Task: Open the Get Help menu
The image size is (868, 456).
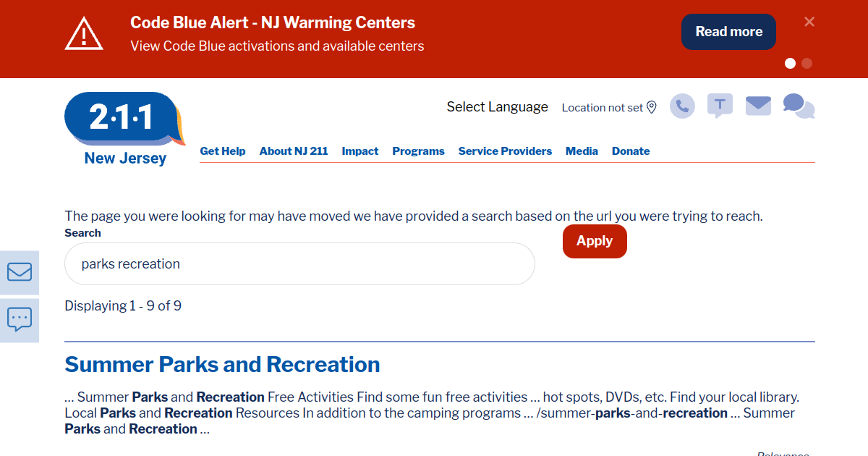Action: pyautogui.click(x=222, y=151)
